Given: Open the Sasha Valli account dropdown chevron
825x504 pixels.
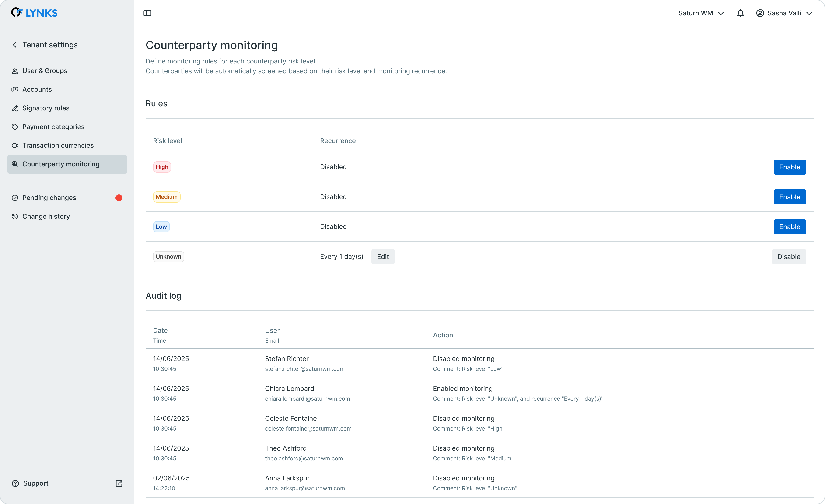Looking at the screenshot, I should pos(809,13).
